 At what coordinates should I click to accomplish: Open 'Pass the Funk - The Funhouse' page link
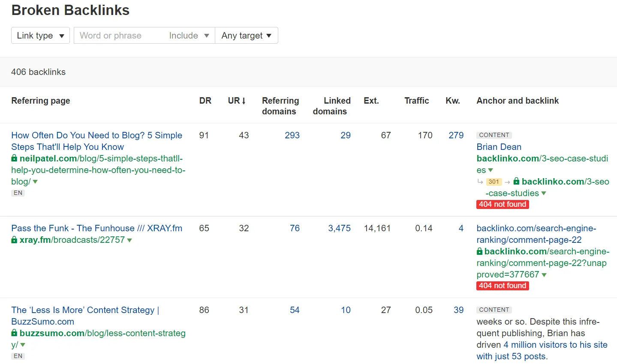[96, 228]
